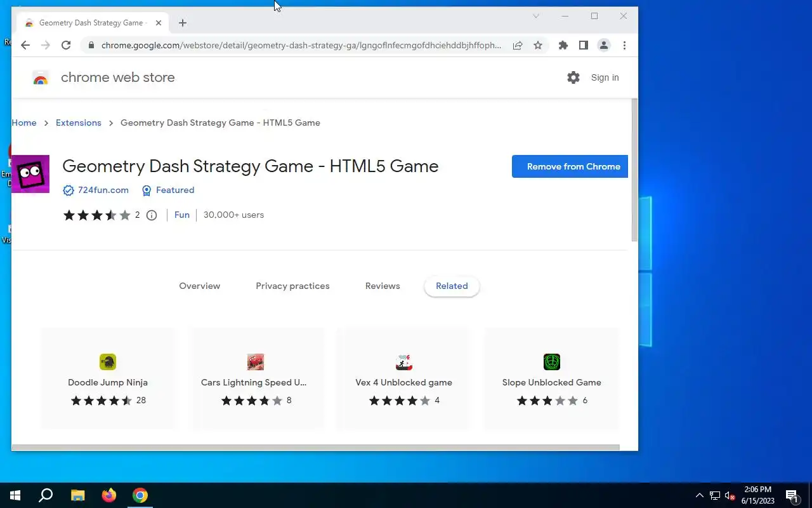Open the Extensions puzzle icon
This screenshot has width=812, height=508.
563,45
